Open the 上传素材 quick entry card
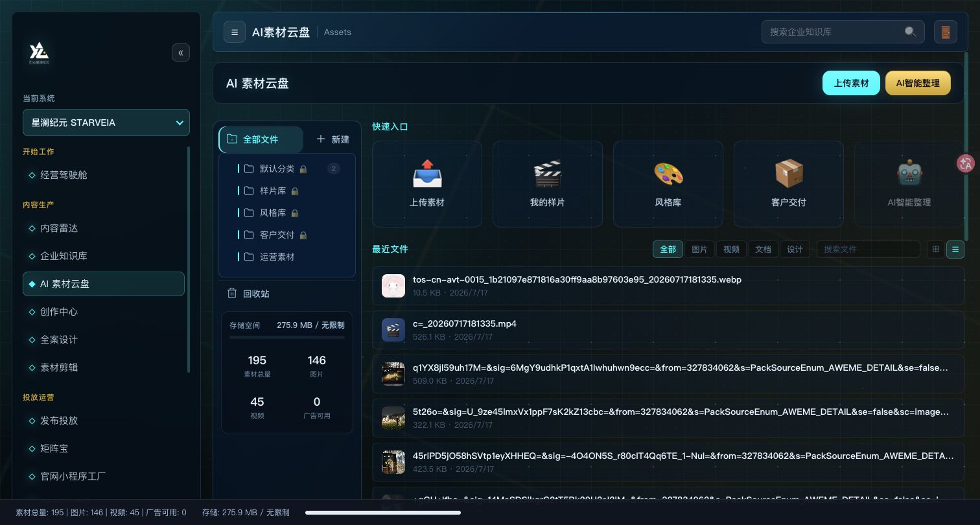 click(x=427, y=184)
